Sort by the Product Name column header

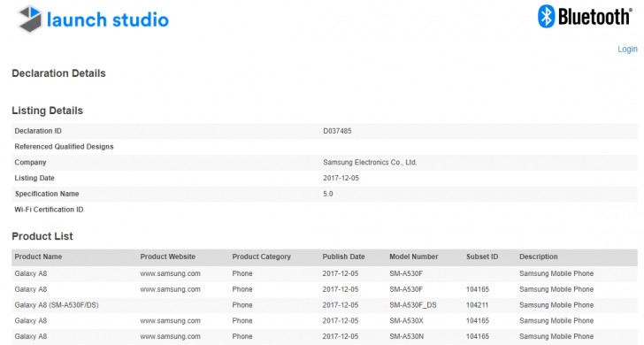(x=38, y=257)
